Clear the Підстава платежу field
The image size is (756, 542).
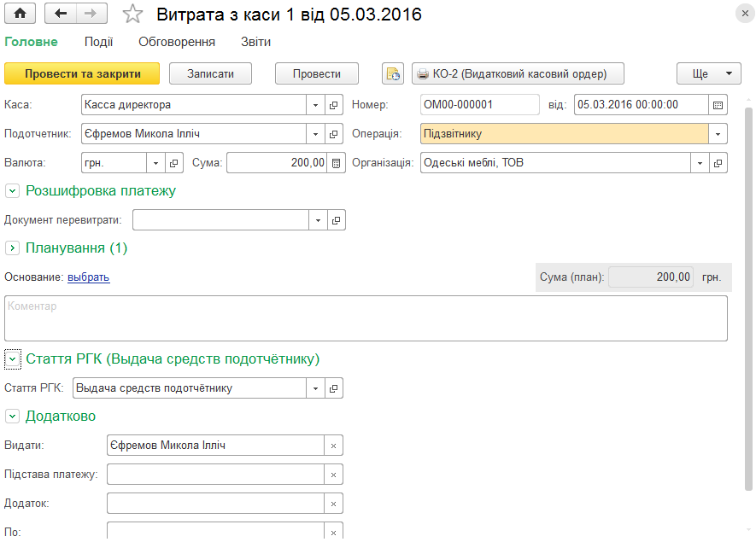334,475
